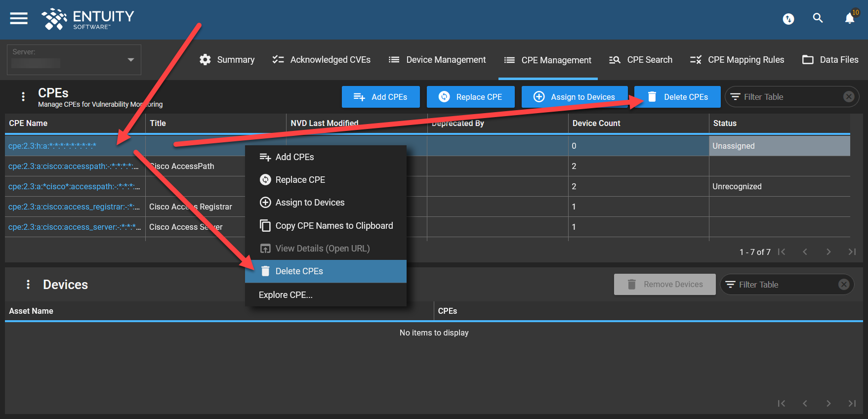Select the CPE Management tab

pyautogui.click(x=548, y=60)
